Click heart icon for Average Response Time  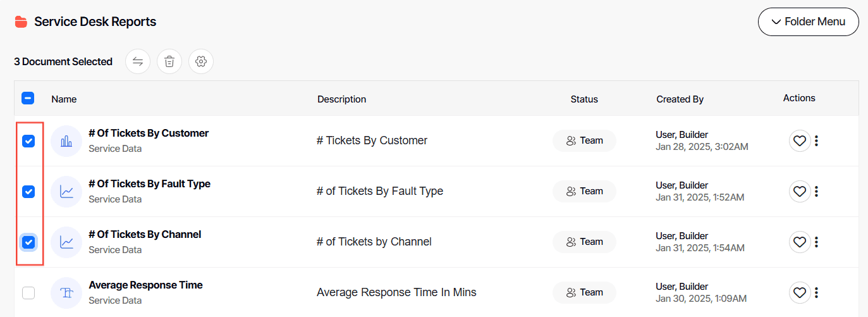click(x=799, y=292)
